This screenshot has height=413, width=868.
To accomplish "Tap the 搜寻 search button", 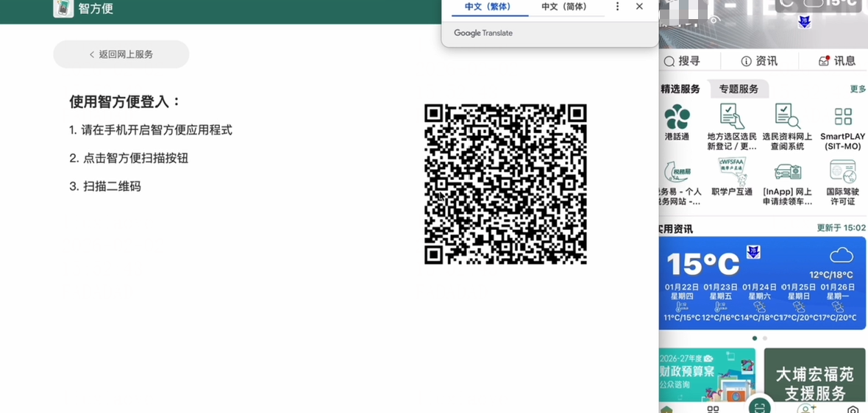I will (682, 61).
